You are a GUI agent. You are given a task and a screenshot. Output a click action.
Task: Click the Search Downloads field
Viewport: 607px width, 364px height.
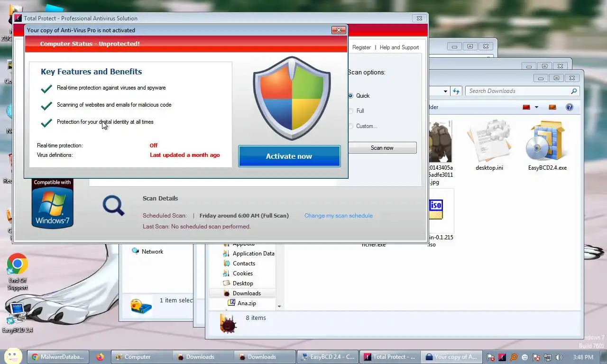point(519,91)
